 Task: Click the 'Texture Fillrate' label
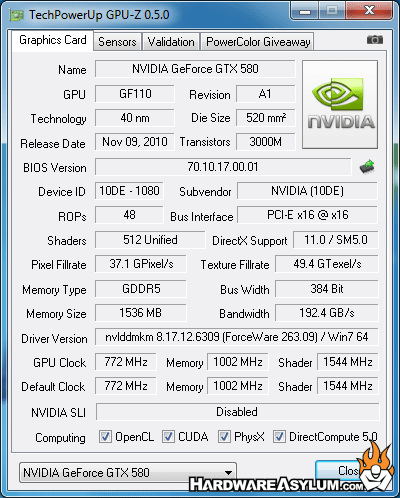coord(235,265)
